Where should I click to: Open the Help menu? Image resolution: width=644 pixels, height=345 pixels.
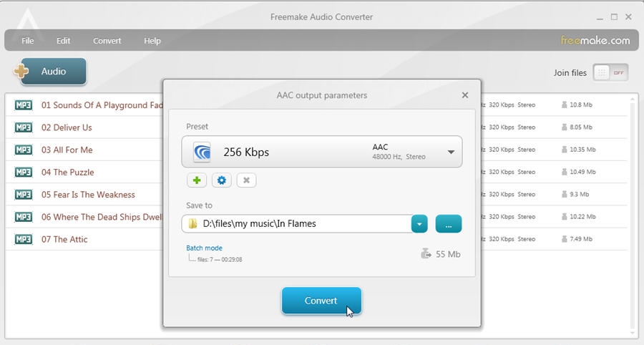coord(152,41)
